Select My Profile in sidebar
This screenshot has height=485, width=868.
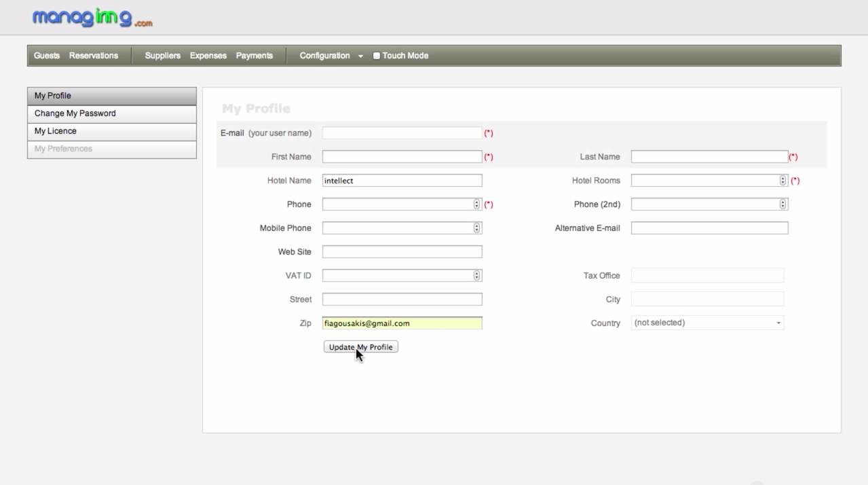pyautogui.click(x=112, y=96)
